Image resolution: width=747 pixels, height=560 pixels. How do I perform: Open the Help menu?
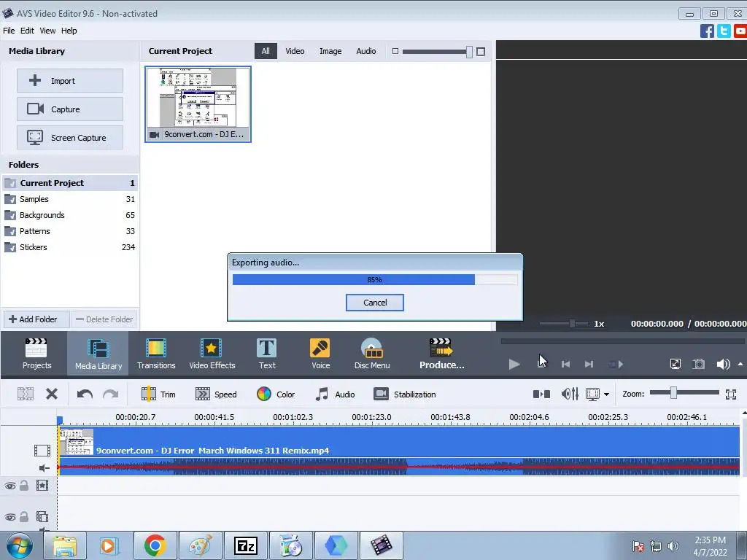coord(69,31)
